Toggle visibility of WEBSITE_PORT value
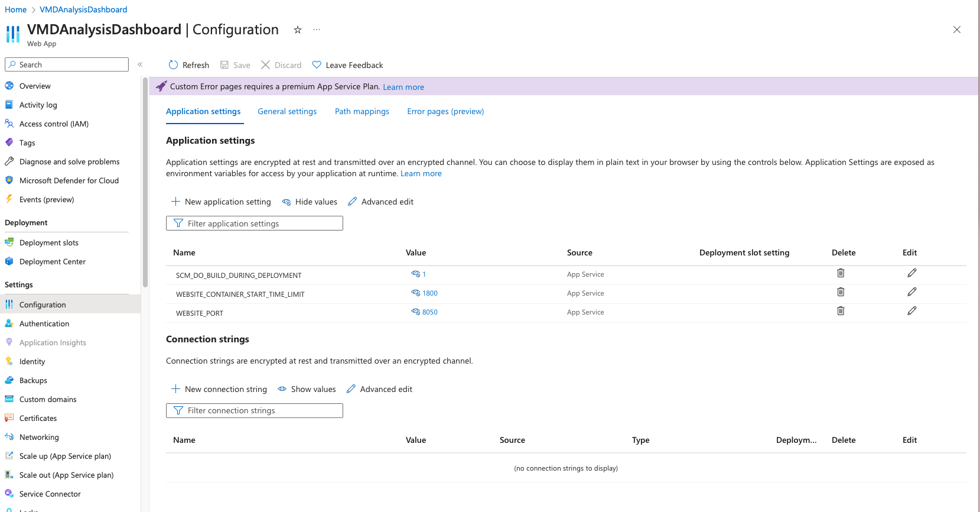This screenshot has width=980, height=512. [416, 312]
